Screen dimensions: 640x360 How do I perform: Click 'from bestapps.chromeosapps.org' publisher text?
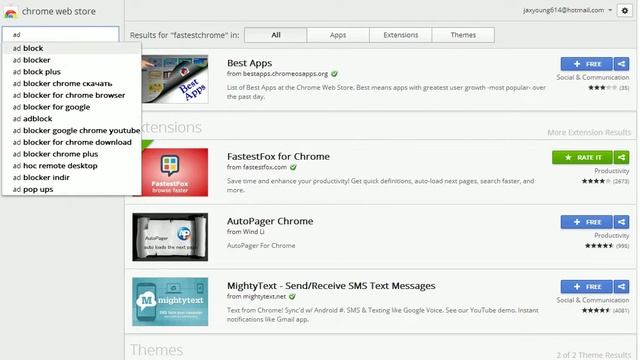(x=277, y=74)
